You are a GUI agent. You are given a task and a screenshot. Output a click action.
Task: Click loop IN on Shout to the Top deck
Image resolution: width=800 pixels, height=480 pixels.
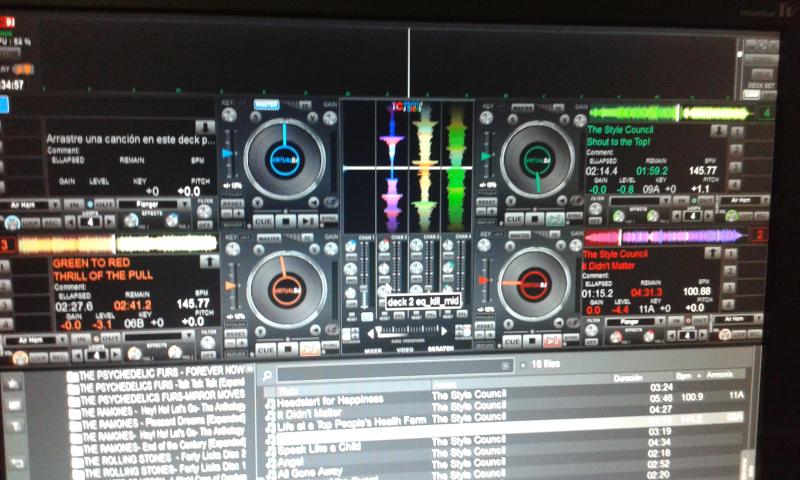click(x=682, y=200)
